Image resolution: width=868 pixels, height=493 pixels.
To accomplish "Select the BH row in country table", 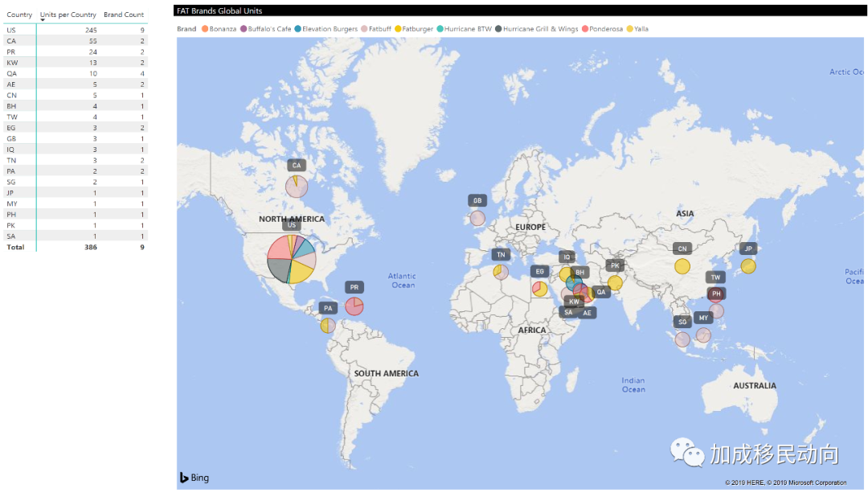I will pos(76,106).
